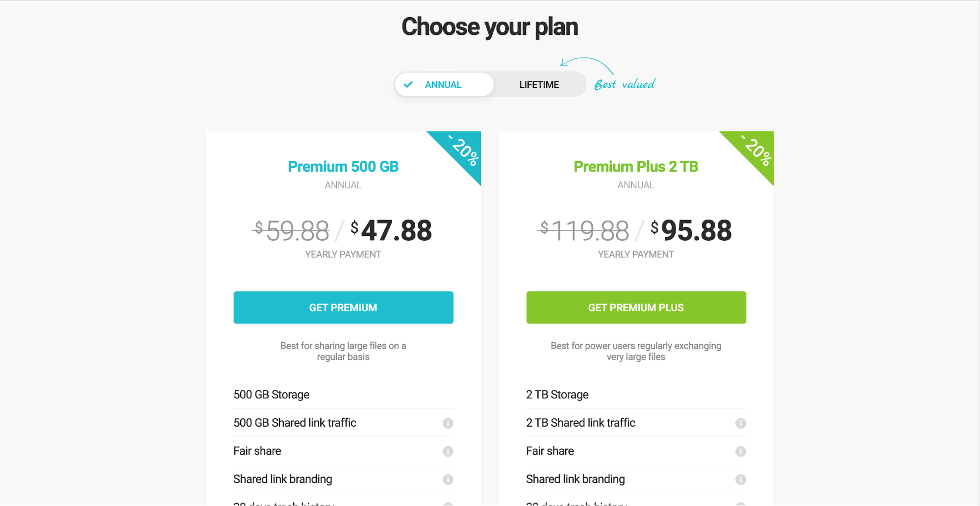Click info icon for Premium Plus Shared link branding

coord(740,480)
